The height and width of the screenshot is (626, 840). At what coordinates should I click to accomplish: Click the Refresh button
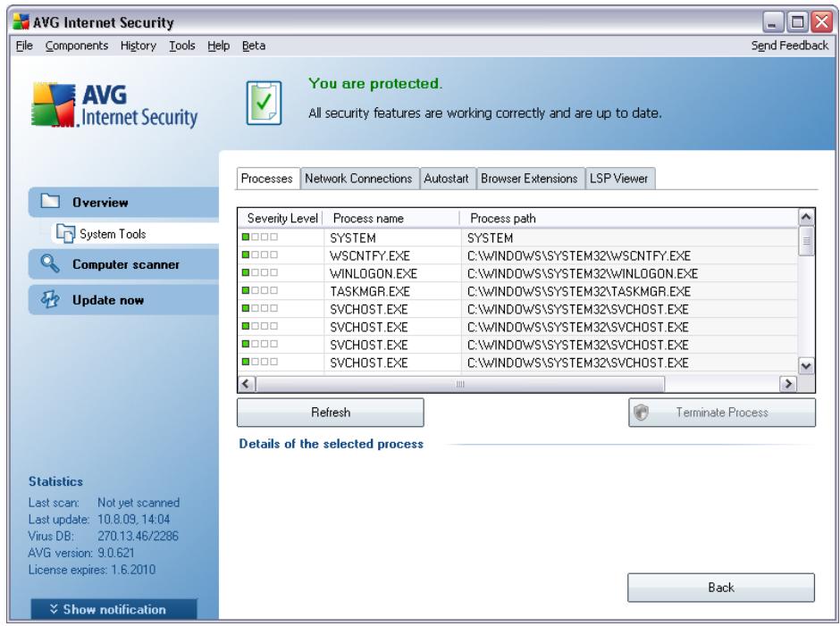point(331,413)
